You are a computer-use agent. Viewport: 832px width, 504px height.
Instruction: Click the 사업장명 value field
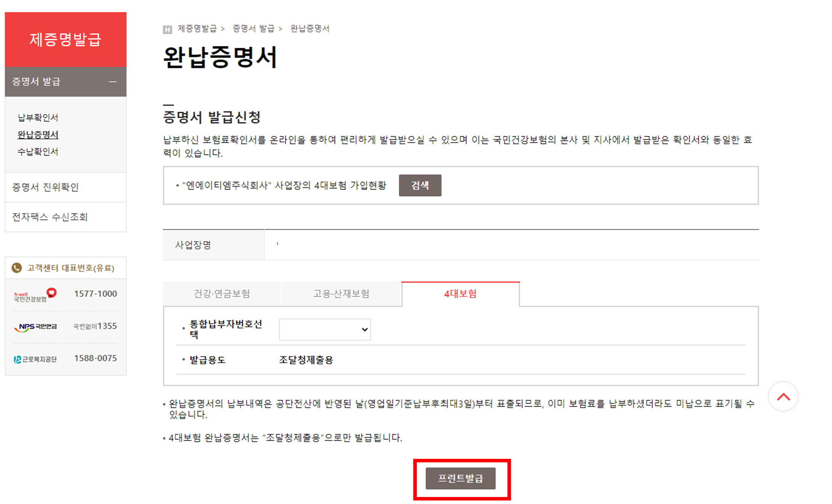coord(511,245)
